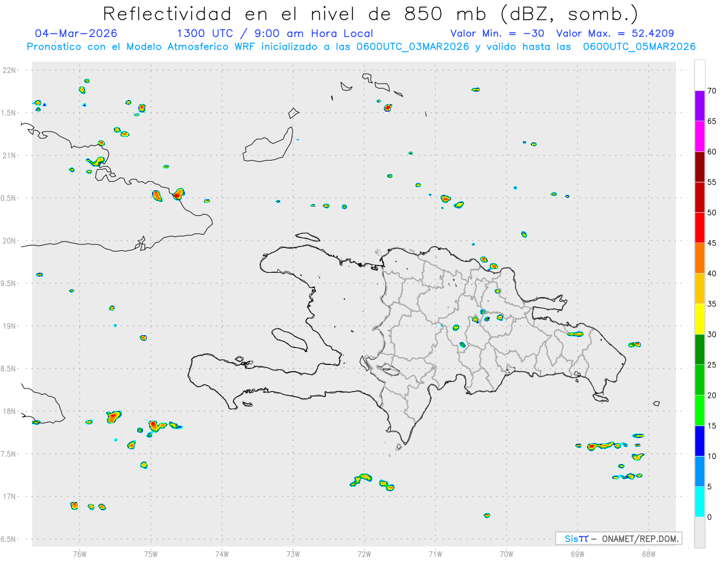Click the dark red 55–60 dBZ colorbar band
The width and height of the screenshot is (728, 562).
pos(699,167)
